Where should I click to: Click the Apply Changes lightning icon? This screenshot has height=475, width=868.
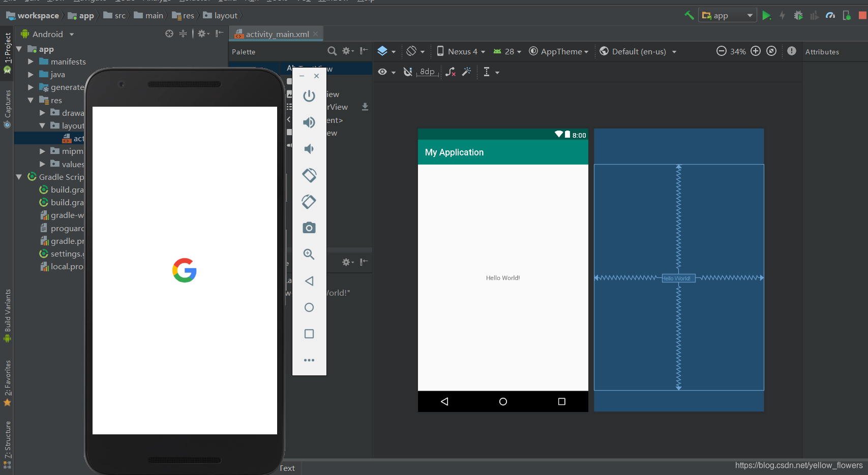(x=782, y=15)
